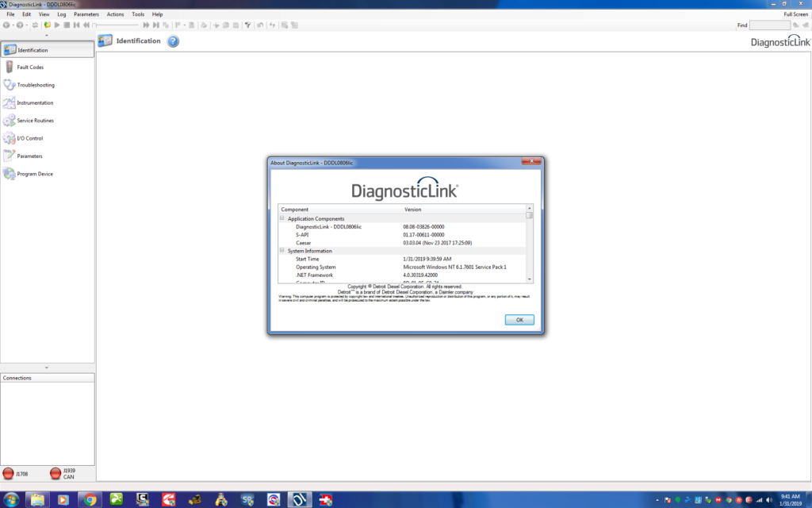Viewport: 812px width, 508px height.
Task: Open the Program Device panel
Action: point(47,174)
